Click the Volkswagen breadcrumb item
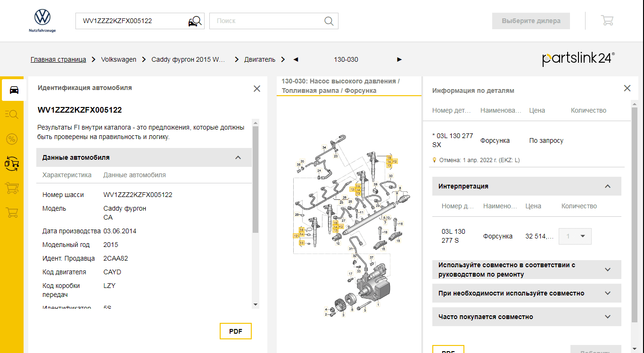 coord(119,59)
